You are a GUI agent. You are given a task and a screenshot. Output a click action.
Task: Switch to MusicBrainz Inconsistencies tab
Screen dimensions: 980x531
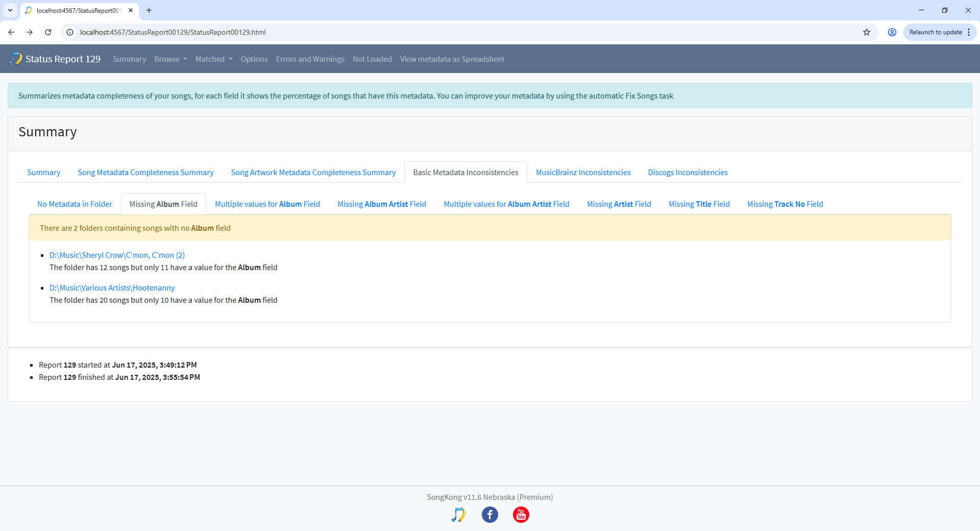coord(583,173)
